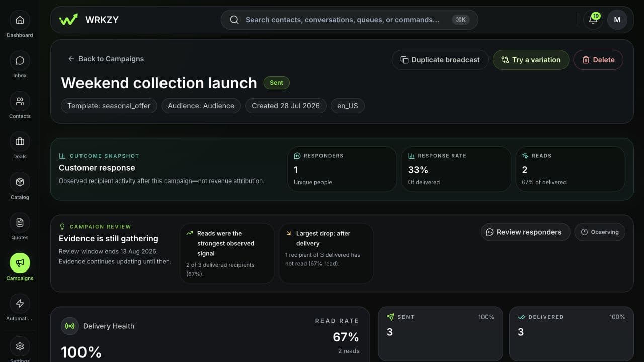
Task: Click the Responders chat icon
Action: click(297, 156)
